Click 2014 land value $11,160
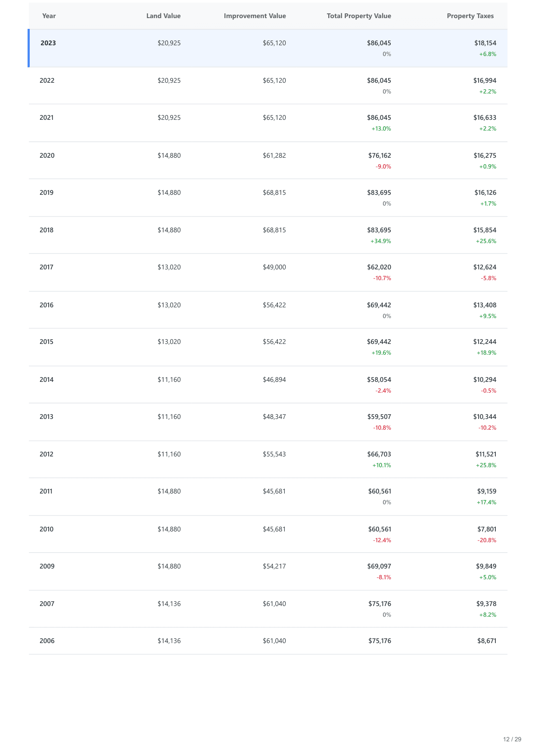535x756 pixels. click(169, 380)
